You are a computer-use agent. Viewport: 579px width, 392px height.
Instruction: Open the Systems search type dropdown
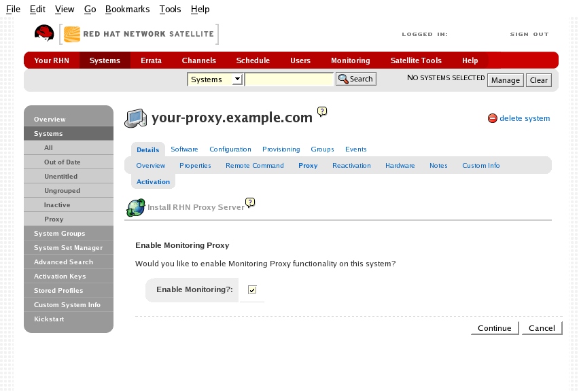pos(215,79)
